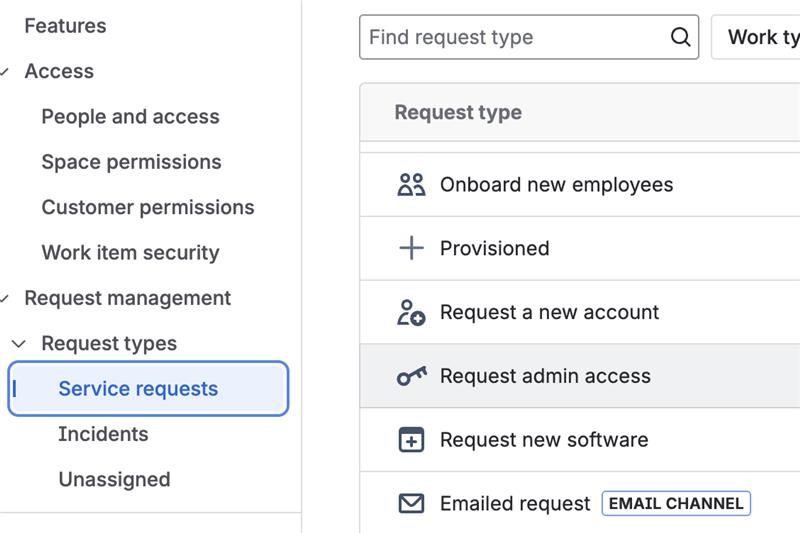Navigate to Space permissions
The image size is (800, 533).
point(131,162)
